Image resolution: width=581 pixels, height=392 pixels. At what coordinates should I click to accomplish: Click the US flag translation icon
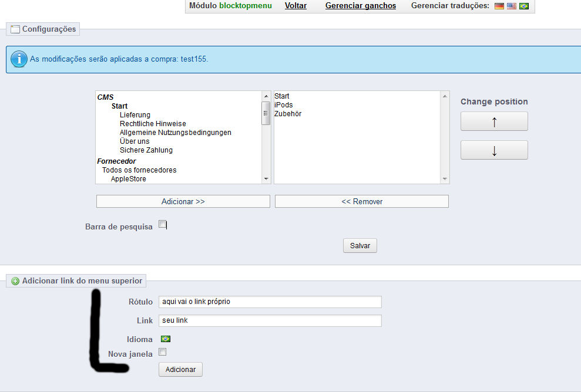[x=512, y=6]
